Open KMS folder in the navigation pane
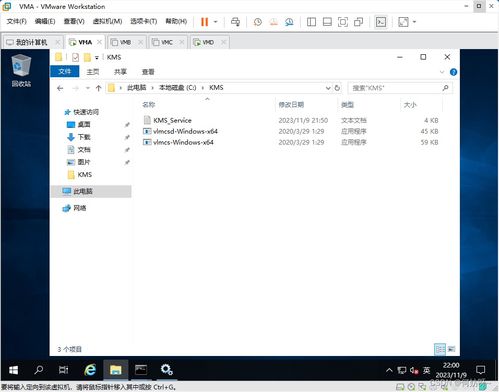Viewport: 499px width, 392px height. coord(84,175)
